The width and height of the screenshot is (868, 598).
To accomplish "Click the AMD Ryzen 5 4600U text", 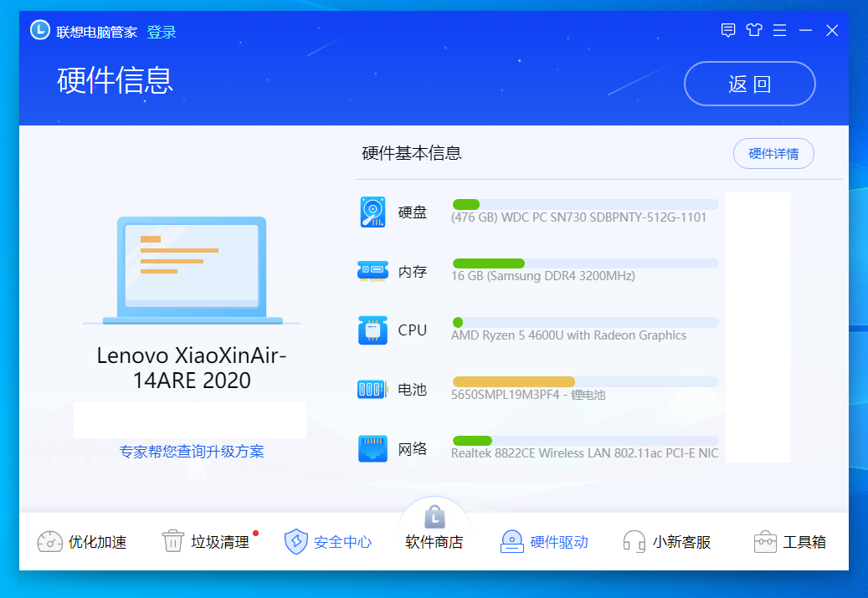I will click(568, 335).
